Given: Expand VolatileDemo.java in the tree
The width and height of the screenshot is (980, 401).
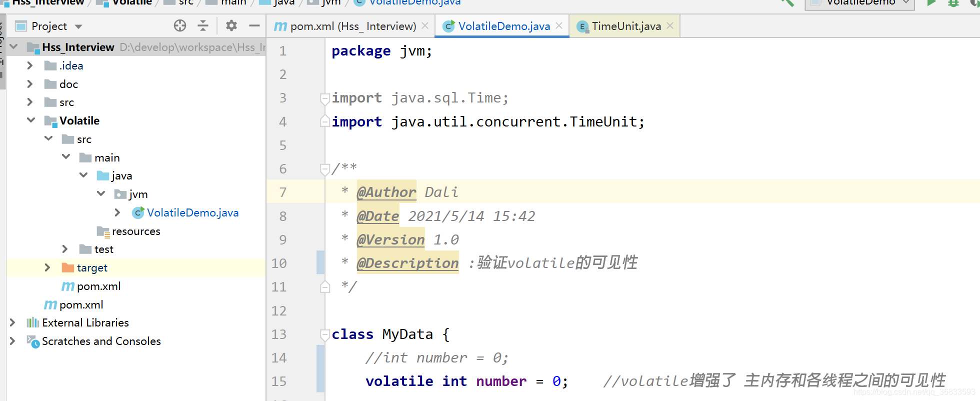Looking at the screenshot, I should (117, 212).
